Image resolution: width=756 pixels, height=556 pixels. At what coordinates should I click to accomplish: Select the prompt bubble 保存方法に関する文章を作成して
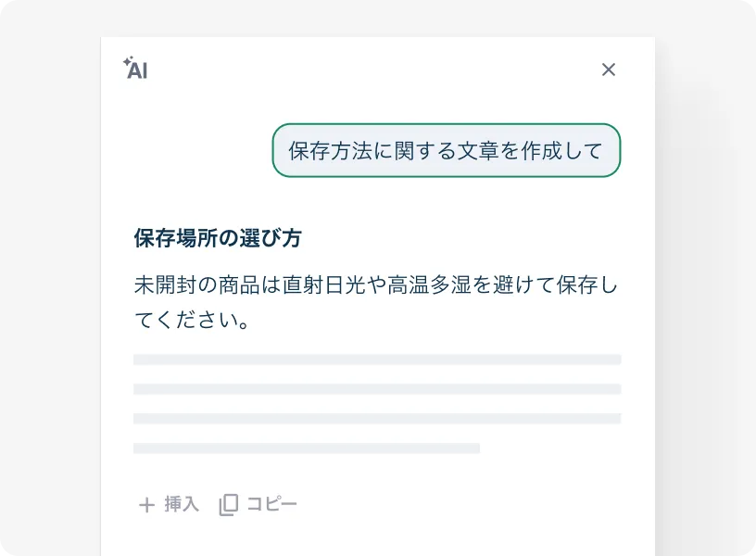pos(446,150)
